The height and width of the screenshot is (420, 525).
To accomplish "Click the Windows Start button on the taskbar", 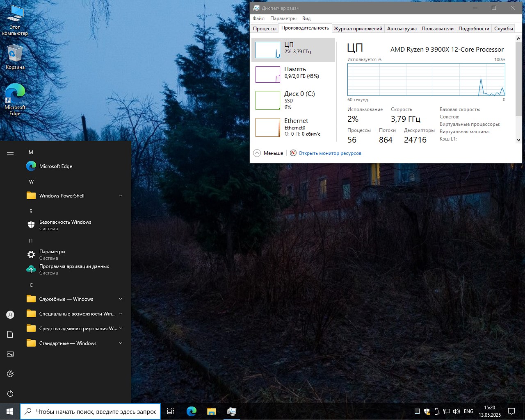I will click(x=10, y=411).
